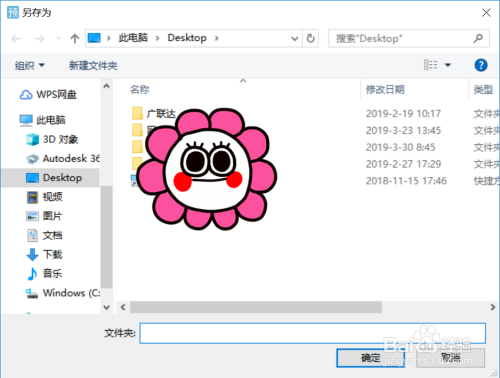Click the 下载 blue arrow icon

[32, 255]
